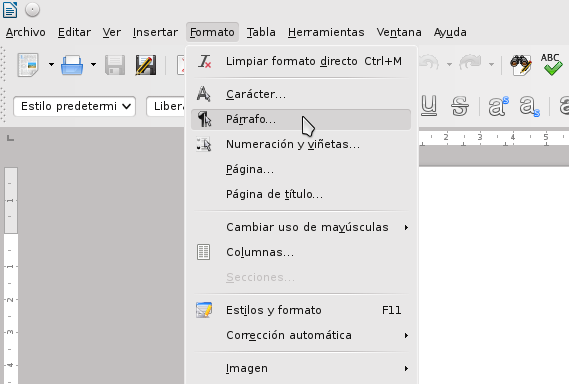
Task: Click the Save As pencil-disk icon
Action: pyautogui.click(x=146, y=65)
